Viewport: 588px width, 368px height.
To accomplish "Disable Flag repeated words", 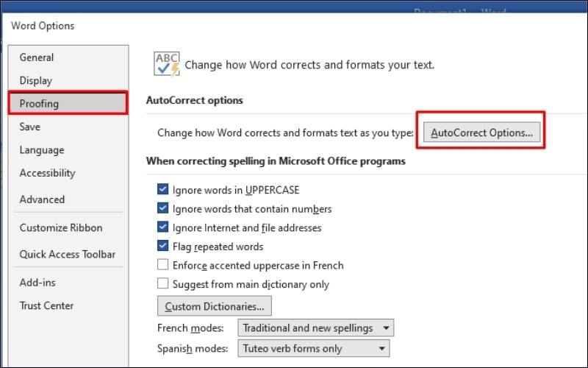I will (162, 245).
